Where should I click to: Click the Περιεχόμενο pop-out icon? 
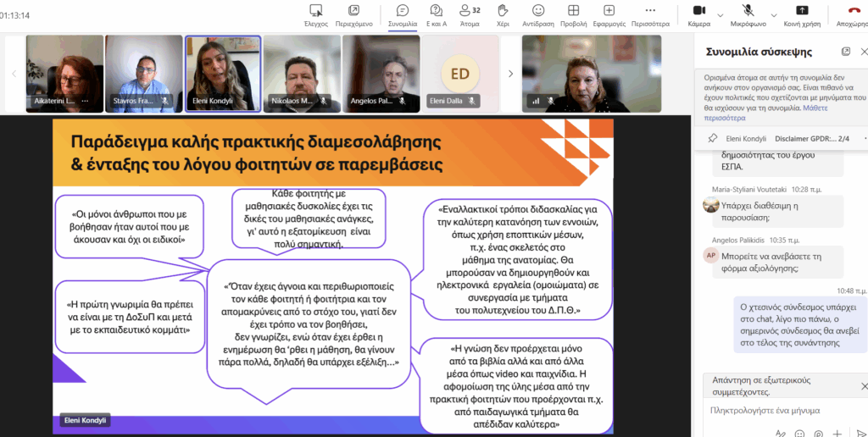pos(353,13)
